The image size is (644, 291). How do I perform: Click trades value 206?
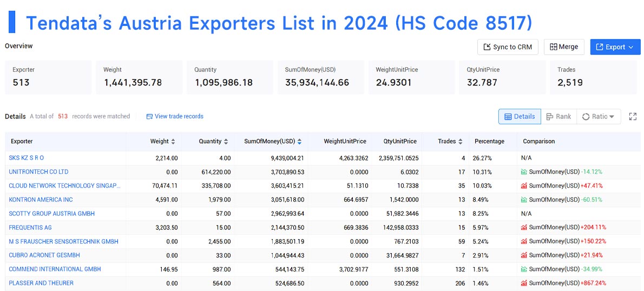click(460, 283)
